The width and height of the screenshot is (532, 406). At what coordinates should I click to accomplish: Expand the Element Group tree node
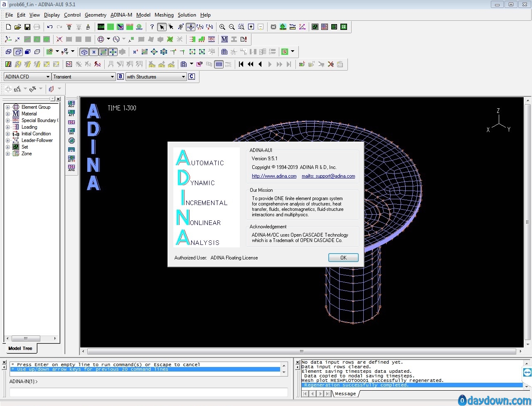click(7, 107)
